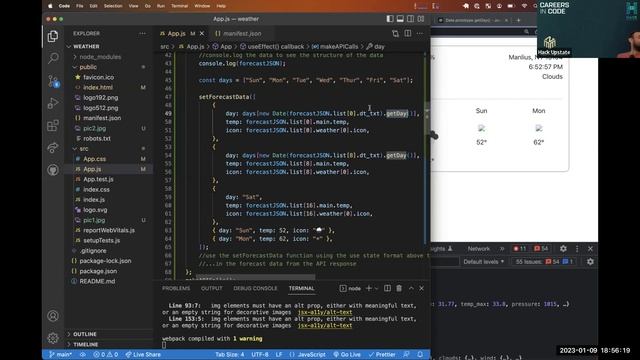Viewport: 640px width, 360px height.
Task: Open the Terminal menu in menu bar
Action: tap(179, 6)
